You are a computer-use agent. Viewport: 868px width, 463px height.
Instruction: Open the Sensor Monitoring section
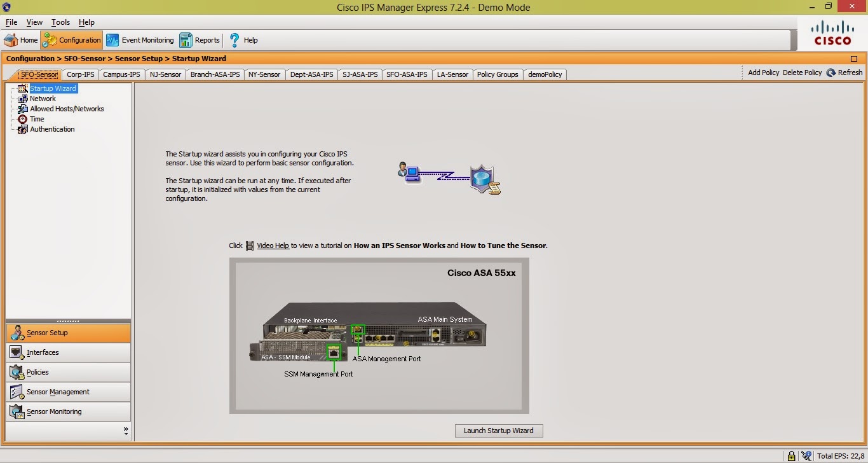[x=68, y=411]
